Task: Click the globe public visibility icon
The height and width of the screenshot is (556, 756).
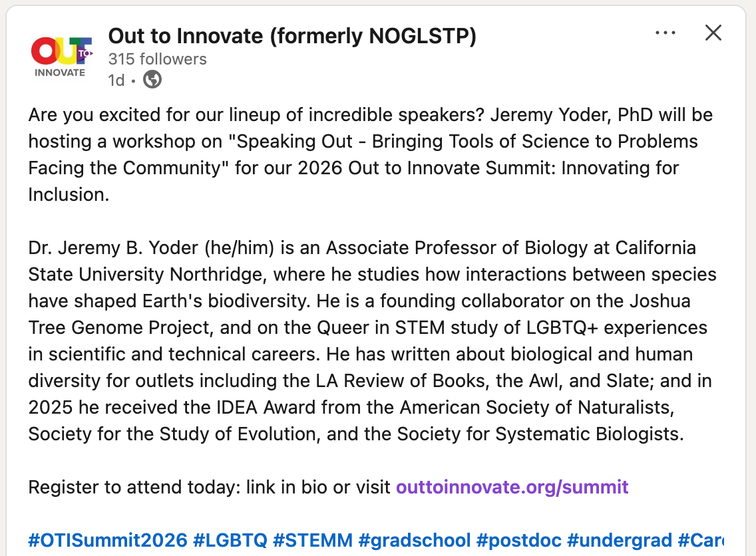Action: tap(152, 80)
